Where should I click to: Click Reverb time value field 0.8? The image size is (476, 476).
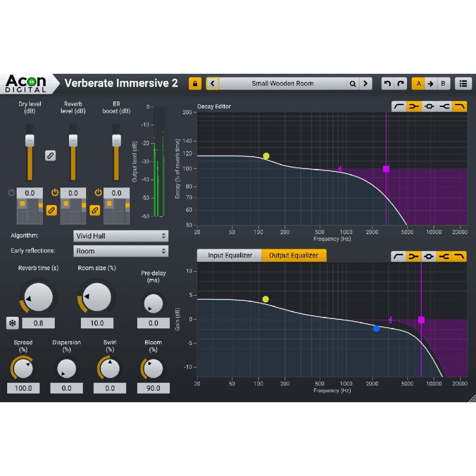tap(38, 323)
